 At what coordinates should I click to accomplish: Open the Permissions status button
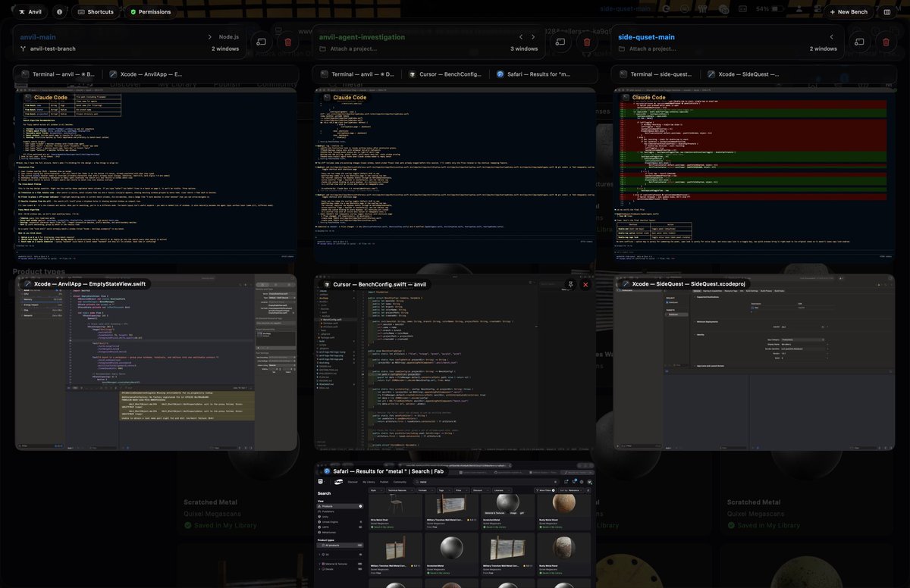150,12
